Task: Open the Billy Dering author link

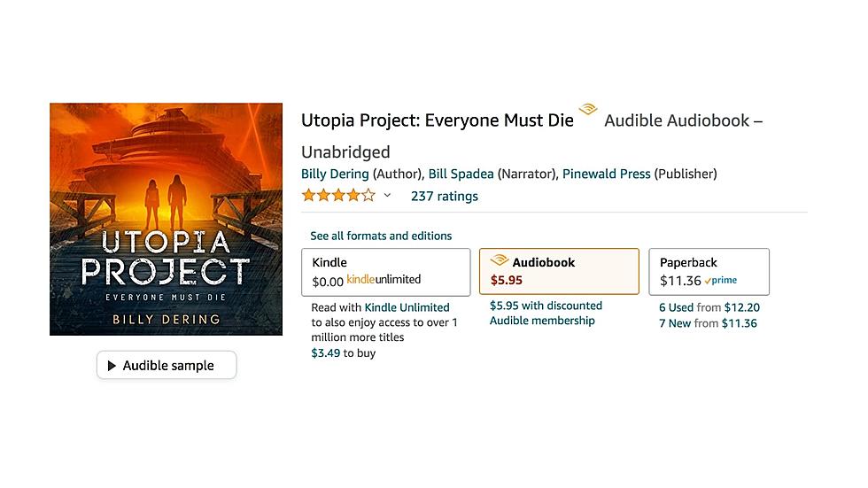Action: pos(335,174)
